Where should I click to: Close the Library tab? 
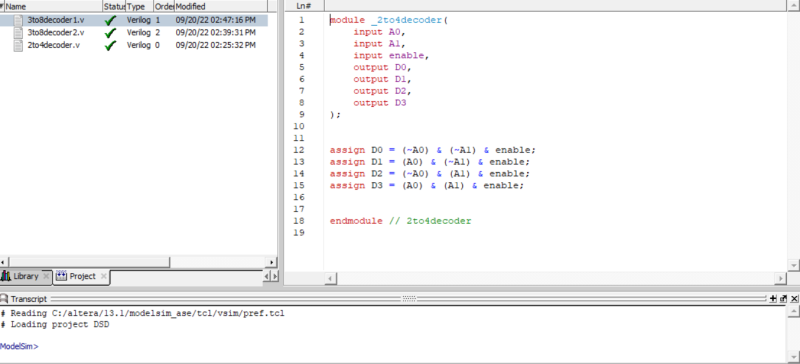[x=45, y=276]
